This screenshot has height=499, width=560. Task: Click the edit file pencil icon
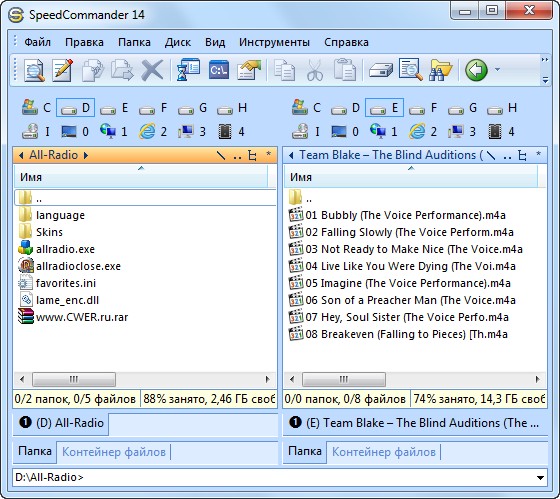tap(62, 70)
